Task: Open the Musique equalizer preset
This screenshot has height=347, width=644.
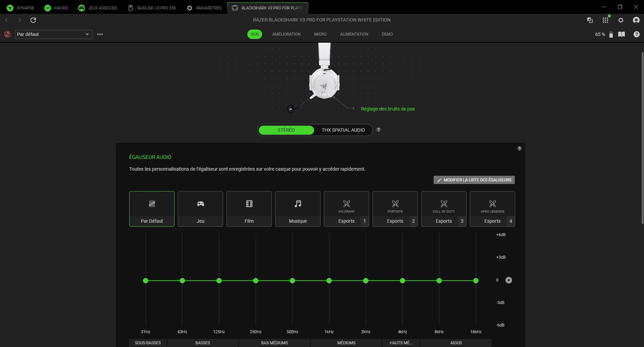Action: [x=298, y=209]
